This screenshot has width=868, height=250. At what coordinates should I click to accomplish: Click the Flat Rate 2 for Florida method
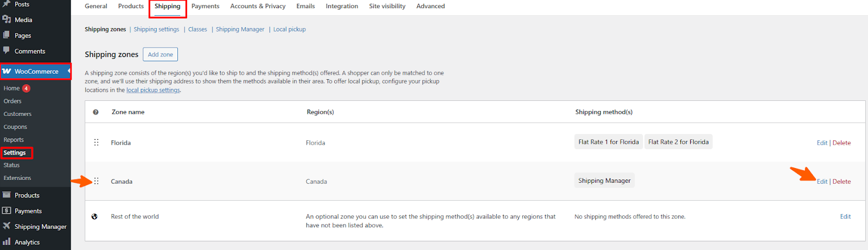[678, 142]
